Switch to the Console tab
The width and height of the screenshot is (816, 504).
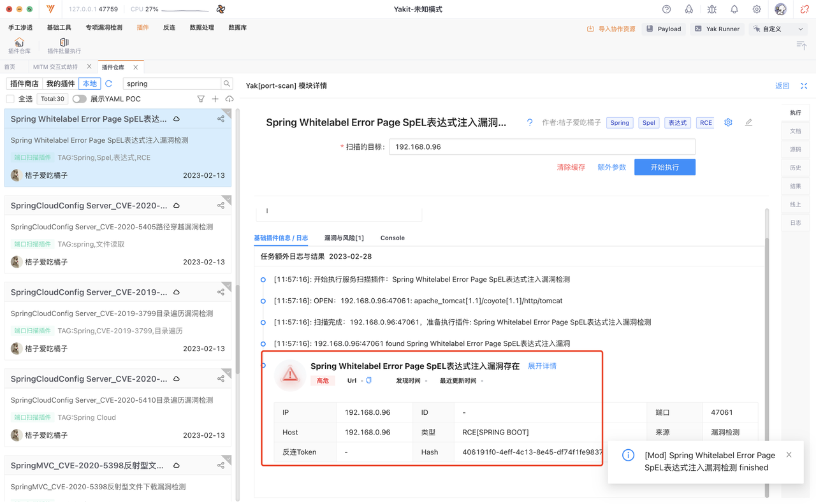(x=393, y=238)
